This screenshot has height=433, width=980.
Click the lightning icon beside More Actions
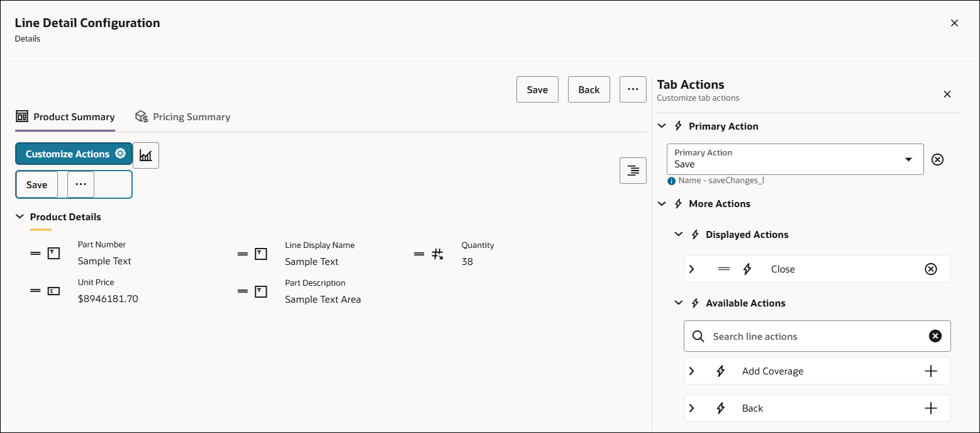tap(678, 203)
